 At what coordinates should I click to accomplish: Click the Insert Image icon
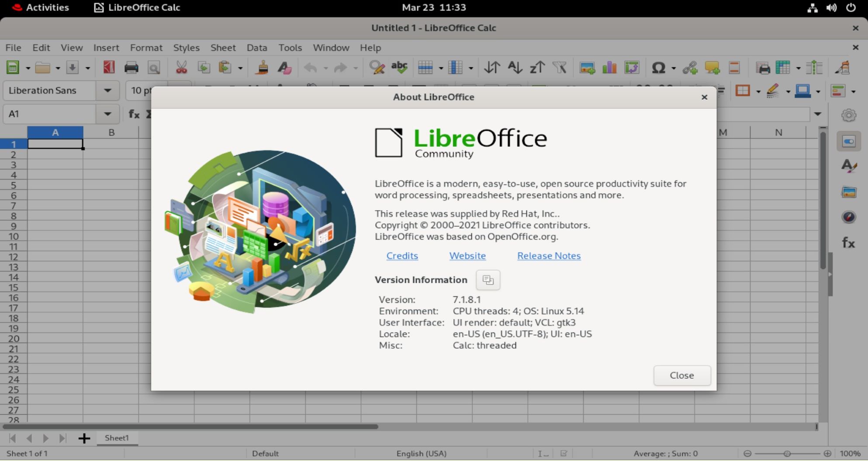[587, 68]
